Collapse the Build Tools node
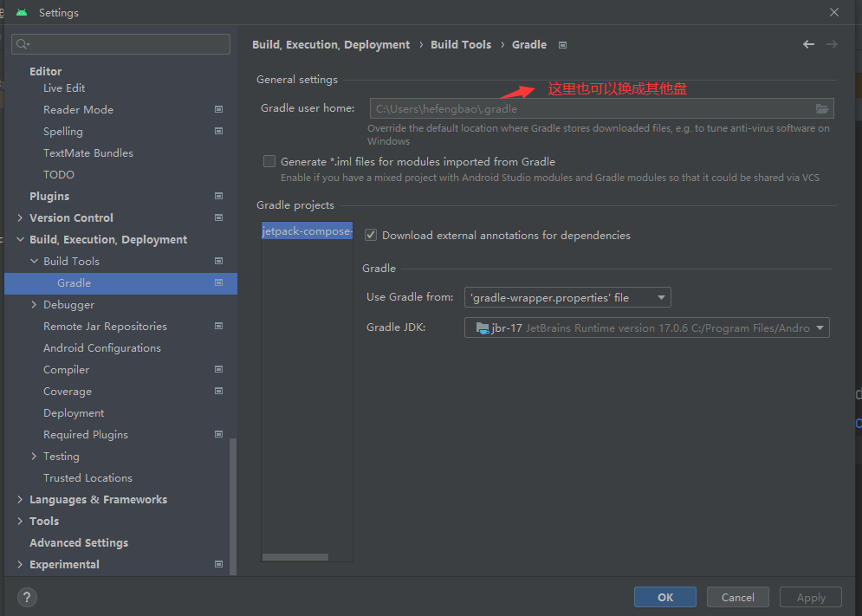Screen dimensions: 862x616 [34, 262]
